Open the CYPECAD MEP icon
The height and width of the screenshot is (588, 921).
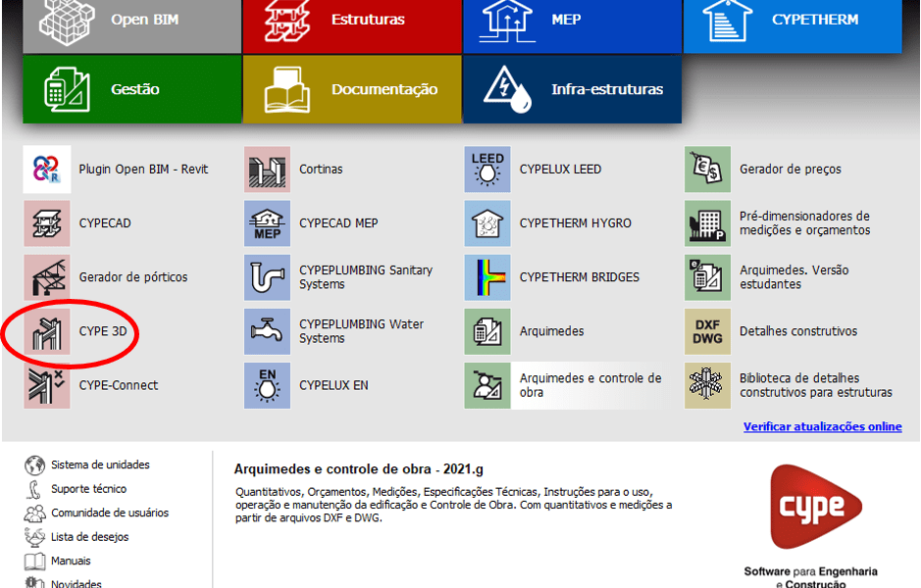pyautogui.click(x=267, y=223)
